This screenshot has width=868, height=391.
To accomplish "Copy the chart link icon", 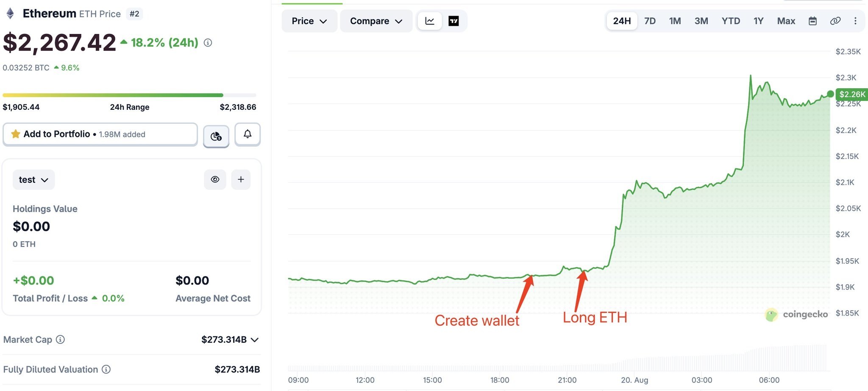I will [835, 21].
